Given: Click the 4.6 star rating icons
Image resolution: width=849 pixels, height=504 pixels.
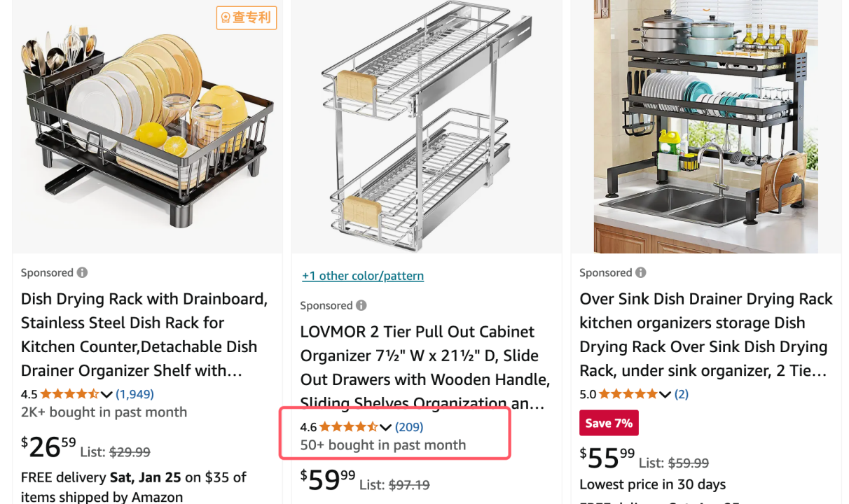Looking at the screenshot, I should [349, 427].
